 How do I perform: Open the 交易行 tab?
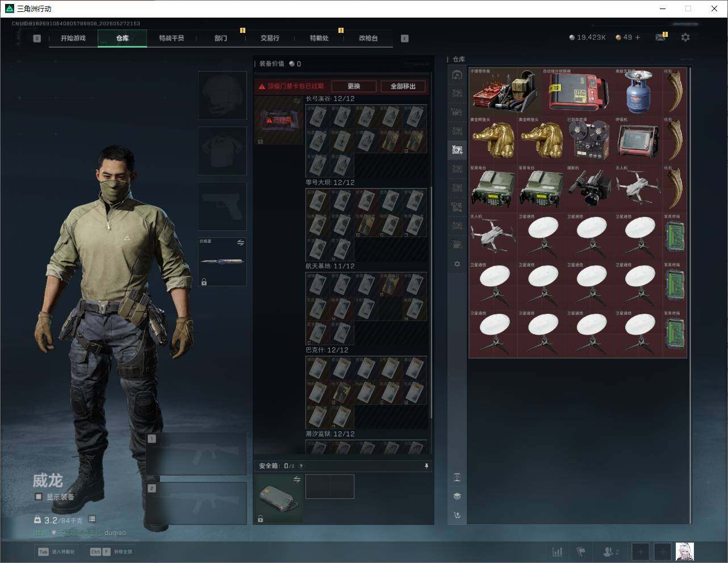pos(270,39)
